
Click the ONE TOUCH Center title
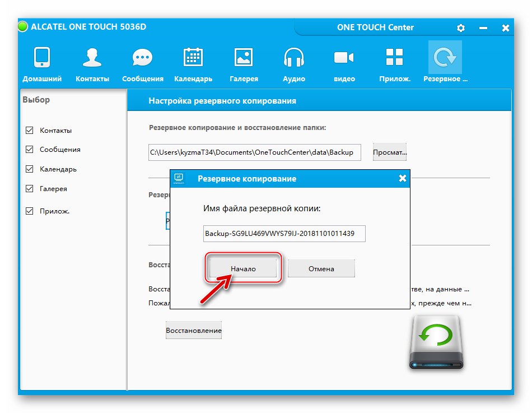[x=375, y=27]
